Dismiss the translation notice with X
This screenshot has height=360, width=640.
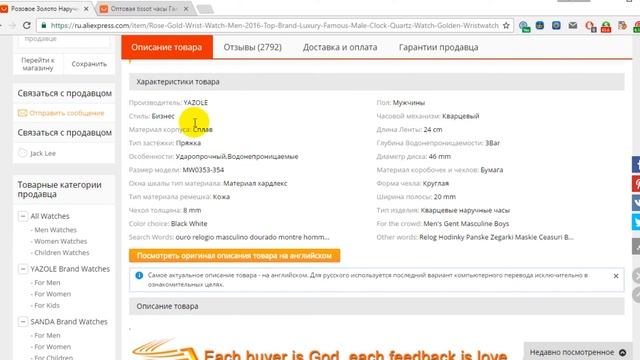tap(616, 276)
